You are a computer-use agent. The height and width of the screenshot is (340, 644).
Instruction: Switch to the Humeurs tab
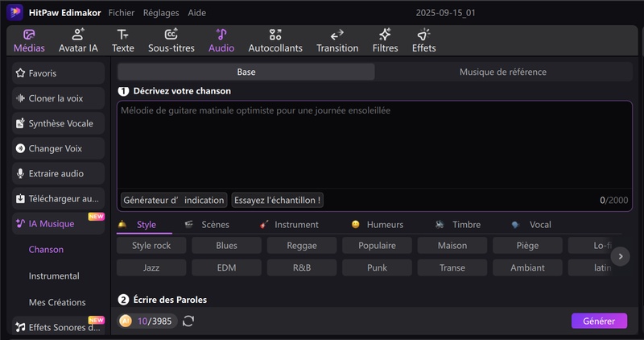pyautogui.click(x=384, y=225)
